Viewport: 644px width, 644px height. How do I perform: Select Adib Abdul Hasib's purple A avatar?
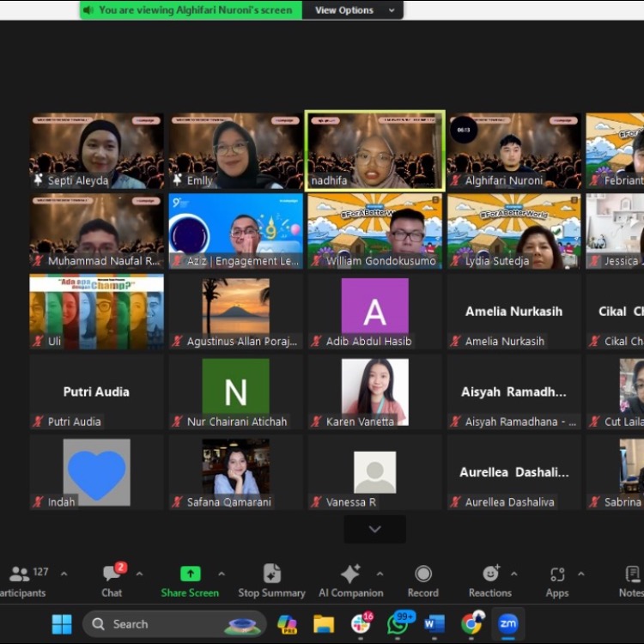pyautogui.click(x=375, y=306)
